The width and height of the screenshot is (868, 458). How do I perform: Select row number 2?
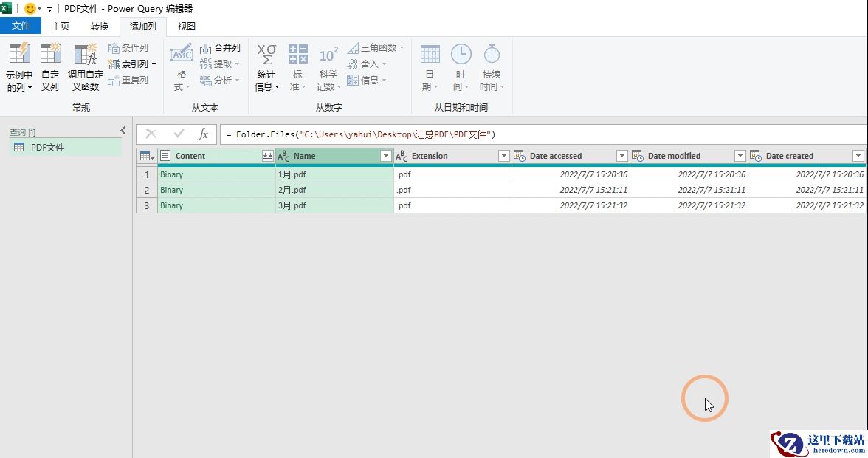coord(147,190)
